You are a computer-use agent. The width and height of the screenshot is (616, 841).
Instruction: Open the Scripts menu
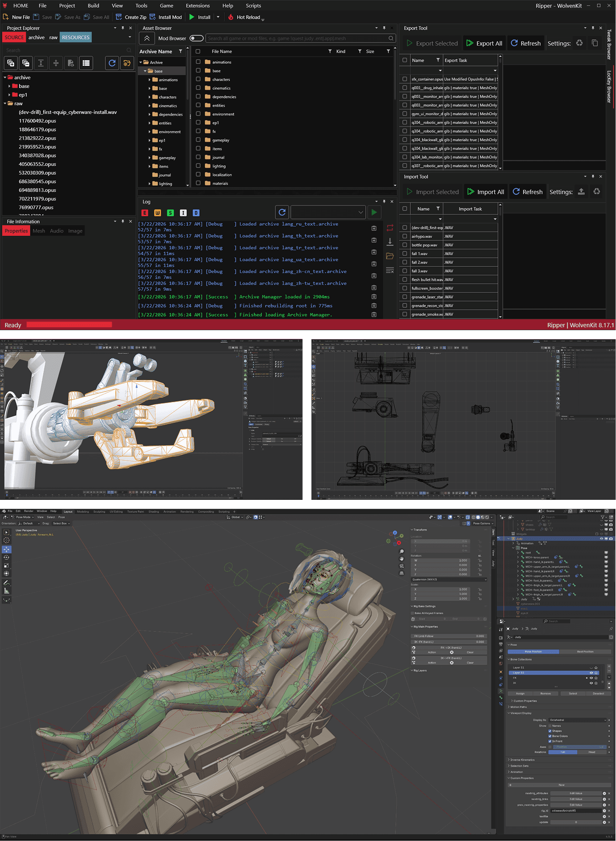click(253, 5)
